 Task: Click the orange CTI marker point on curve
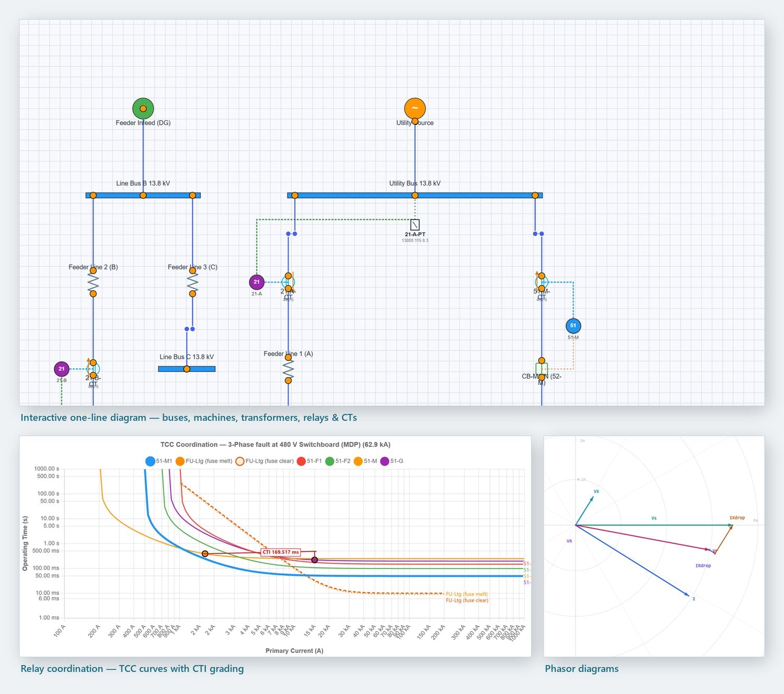click(205, 554)
